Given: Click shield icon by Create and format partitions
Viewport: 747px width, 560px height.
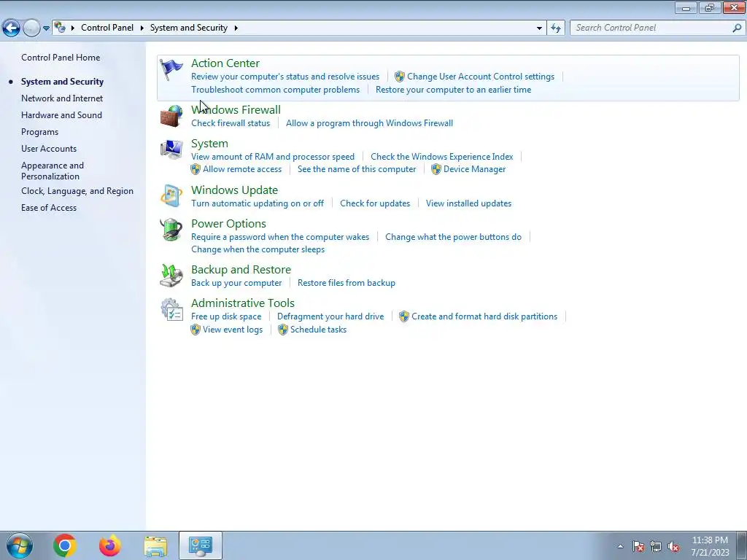Looking at the screenshot, I should pyautogui.click(x=404, y=316).
